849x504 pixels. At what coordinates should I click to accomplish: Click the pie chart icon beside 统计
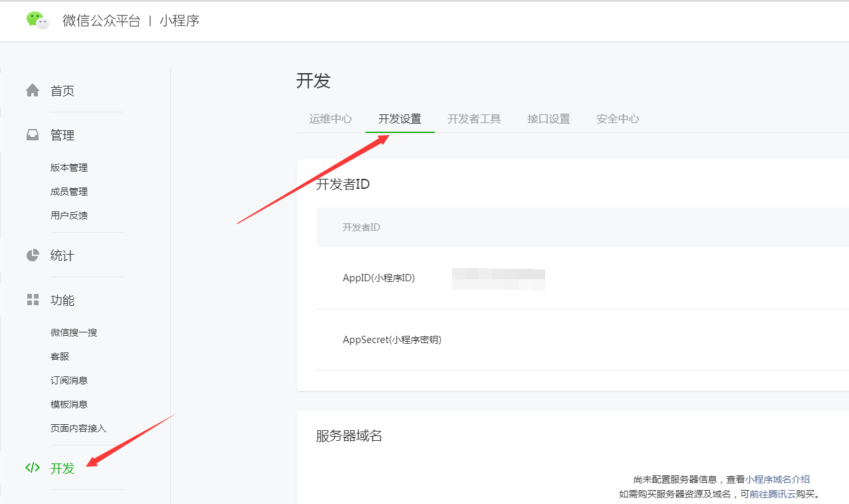[x=33, y=255]
